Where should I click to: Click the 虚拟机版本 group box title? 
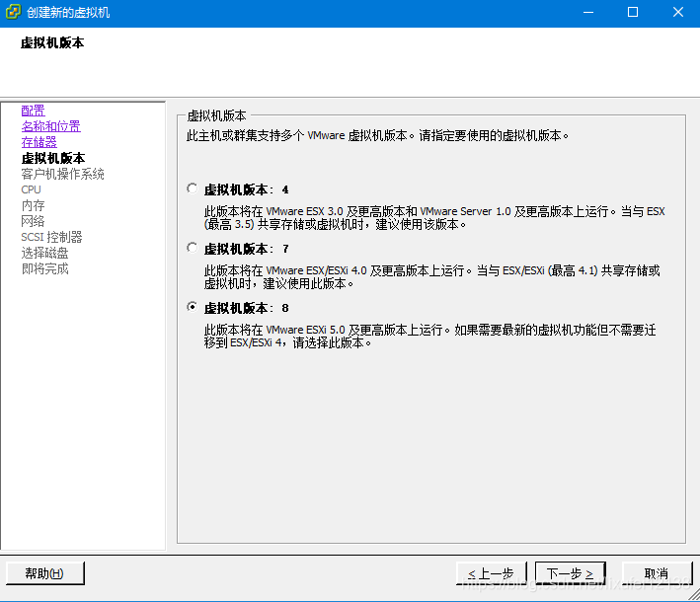(216, 116)
